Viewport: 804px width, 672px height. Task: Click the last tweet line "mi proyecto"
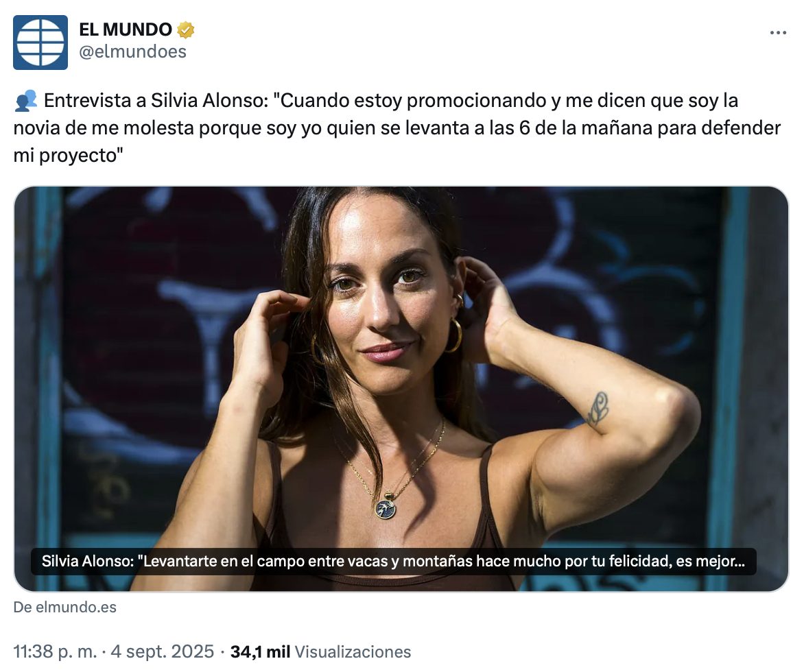point(68,155)
